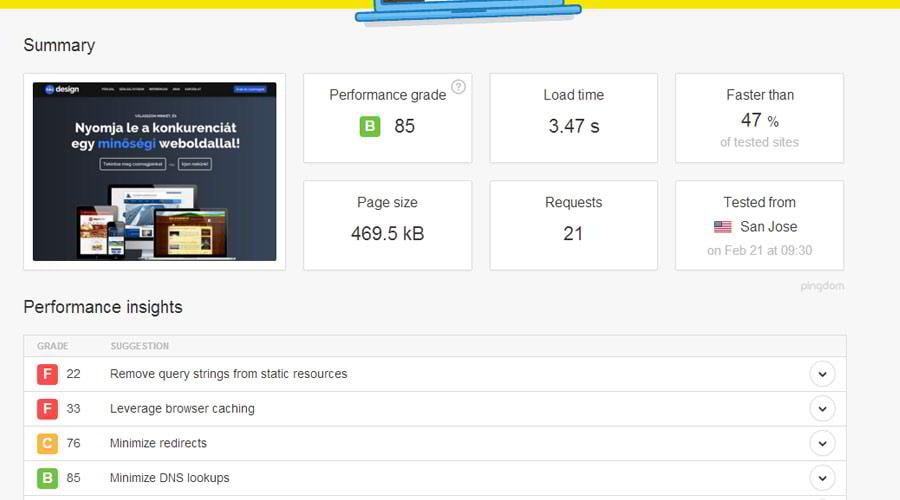The image size is (900, 500).
Task: Click the US flag next to San Jose
Action: [x=723, y=227]
